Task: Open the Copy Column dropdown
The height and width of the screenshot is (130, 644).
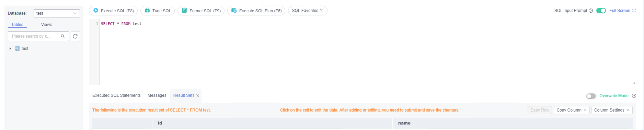Action: (572, 110)
